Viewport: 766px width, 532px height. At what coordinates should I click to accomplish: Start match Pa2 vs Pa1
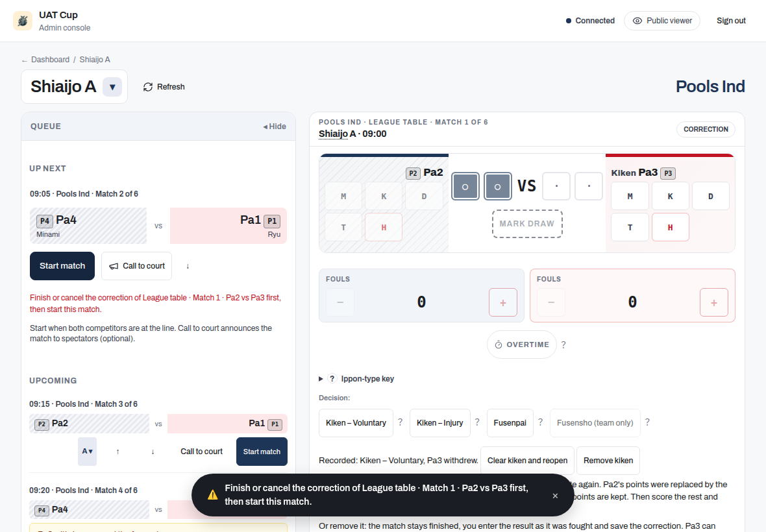pyautogui.click(x=262, y=452)
